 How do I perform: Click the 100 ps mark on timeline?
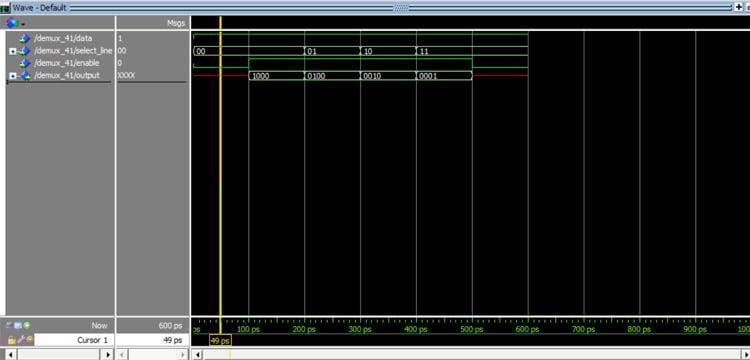[248, 329]
